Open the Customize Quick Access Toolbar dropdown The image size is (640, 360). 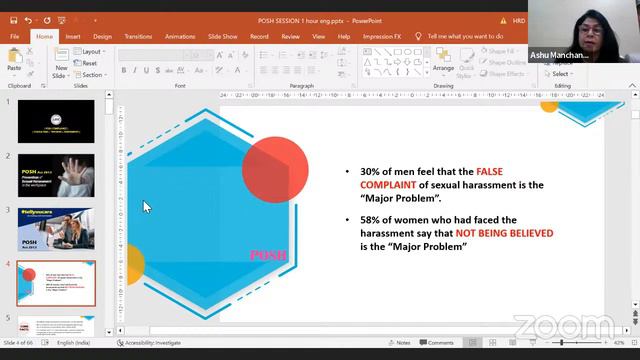point(95,20)
